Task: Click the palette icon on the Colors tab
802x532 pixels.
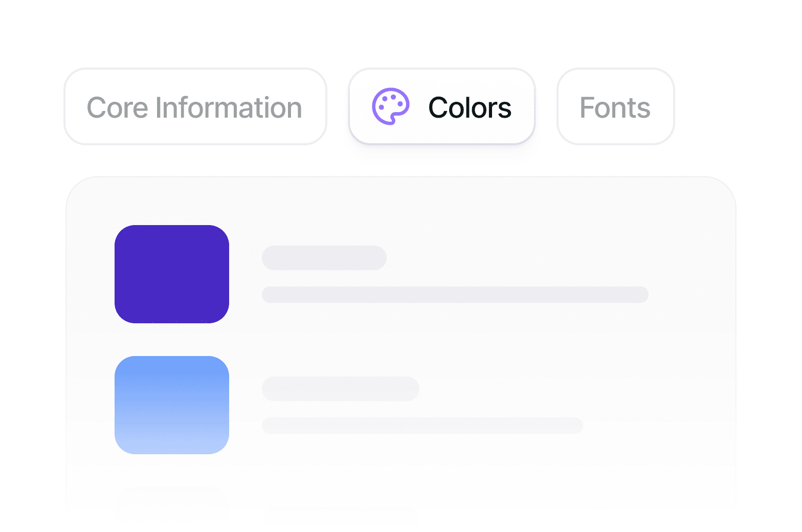Action: [x=391, y=106]
